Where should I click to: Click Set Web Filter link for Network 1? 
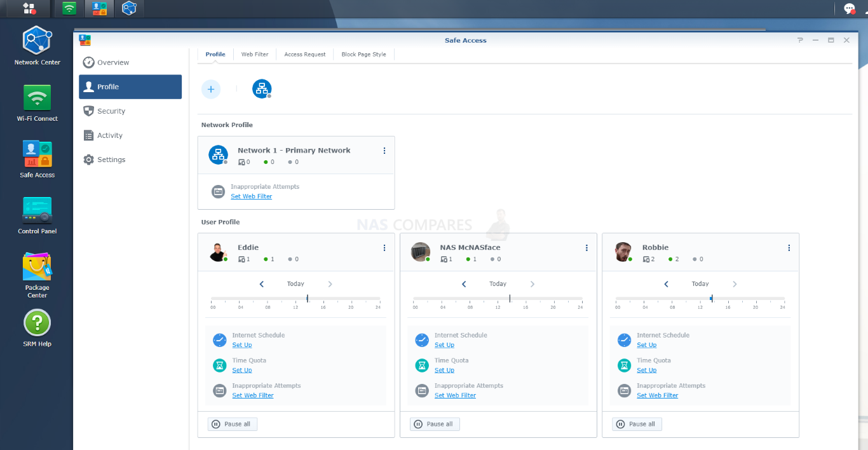pyautogui.click(x=252, y=196)
